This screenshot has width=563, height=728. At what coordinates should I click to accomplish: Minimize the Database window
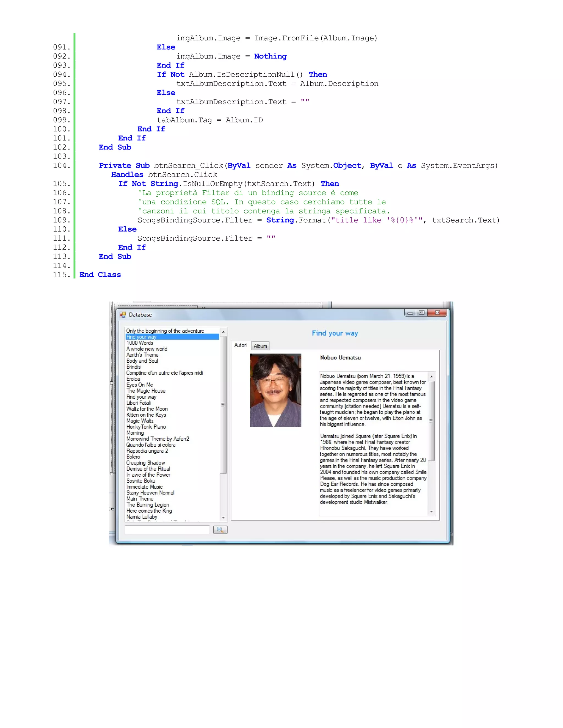(410, 313)
